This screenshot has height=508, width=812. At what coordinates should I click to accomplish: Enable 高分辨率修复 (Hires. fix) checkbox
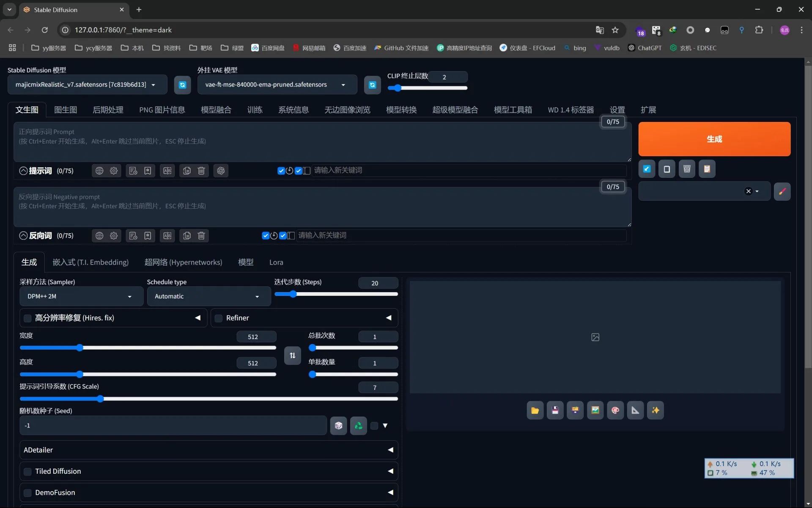point(27,318)
